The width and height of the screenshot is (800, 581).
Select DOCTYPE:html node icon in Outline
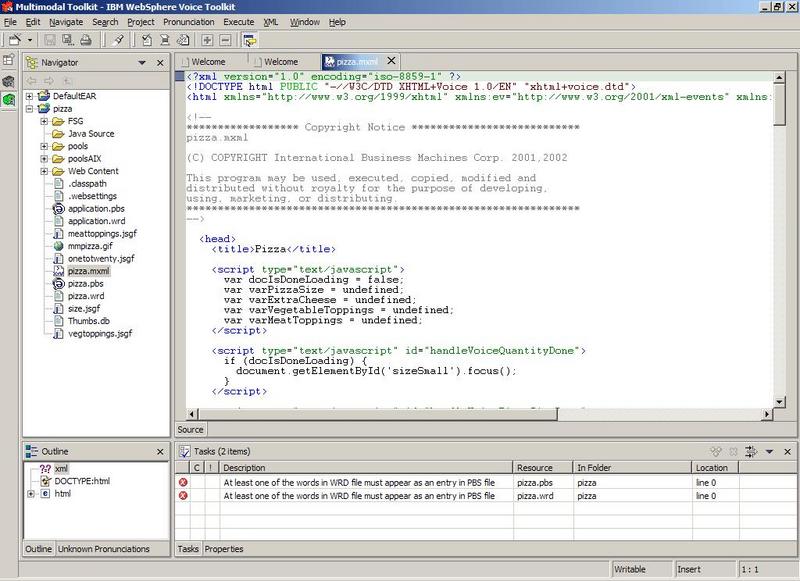(46, 481)
